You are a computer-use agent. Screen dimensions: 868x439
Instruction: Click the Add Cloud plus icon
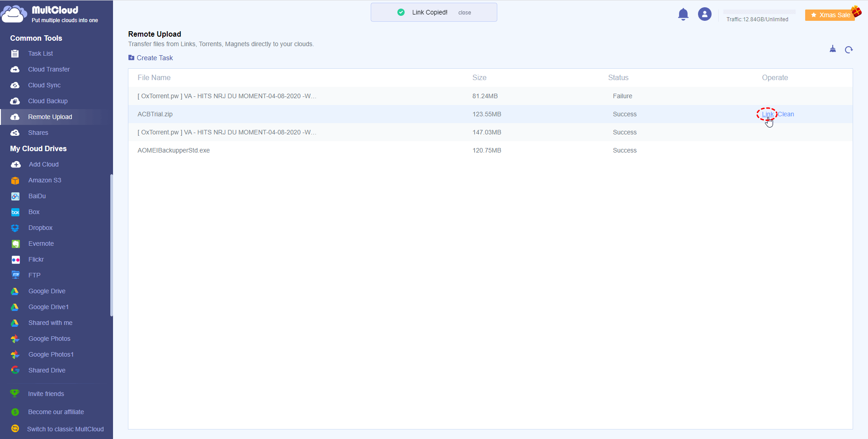[16, 164]
